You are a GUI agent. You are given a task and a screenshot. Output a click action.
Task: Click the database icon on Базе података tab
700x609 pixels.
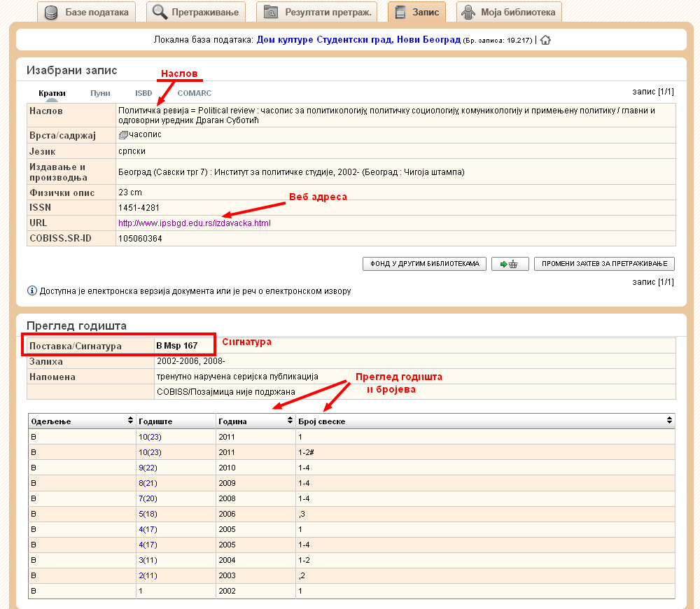coord(51,13)
